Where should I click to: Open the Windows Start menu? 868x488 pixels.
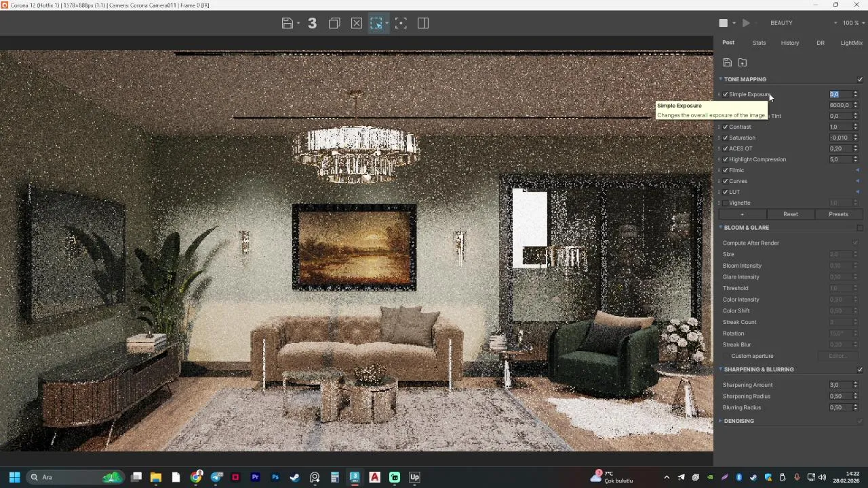point(14,477)
